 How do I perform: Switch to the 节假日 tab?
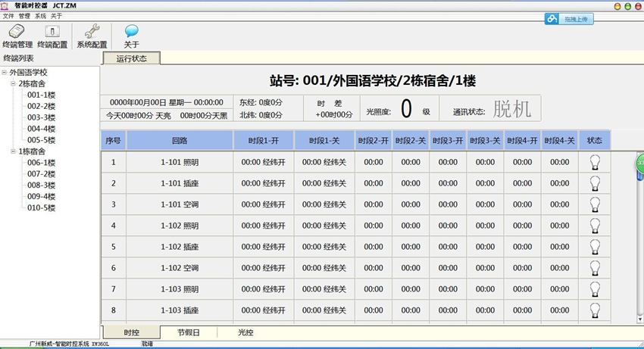pos(188,332)
